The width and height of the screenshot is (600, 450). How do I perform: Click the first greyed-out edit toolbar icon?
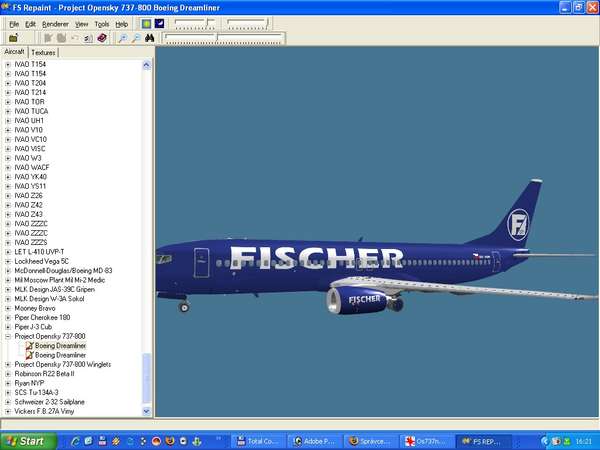(48, 38)
